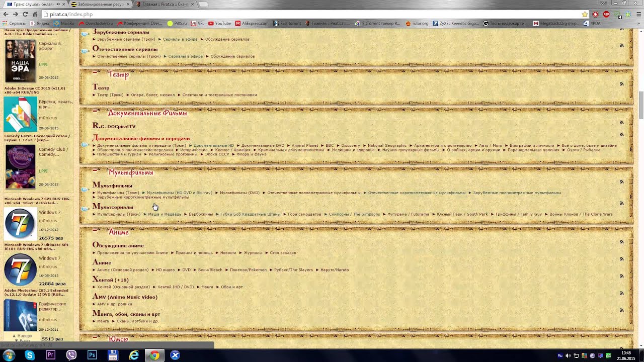Viewport: 644px width, 362px height.
Task: Launch Adobe Premiere Pro from the taskbar
Action: click(x=50, y=355)
